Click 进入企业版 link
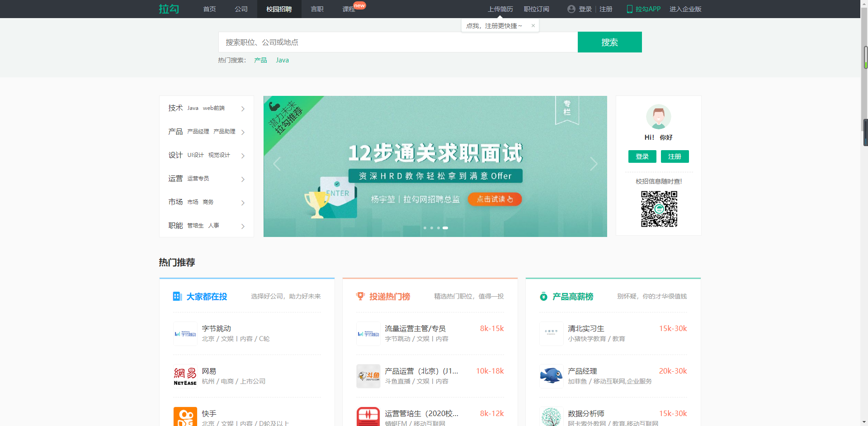Image resolution: width=868 pixels, height=426 pixels. (x=685, y=9)
